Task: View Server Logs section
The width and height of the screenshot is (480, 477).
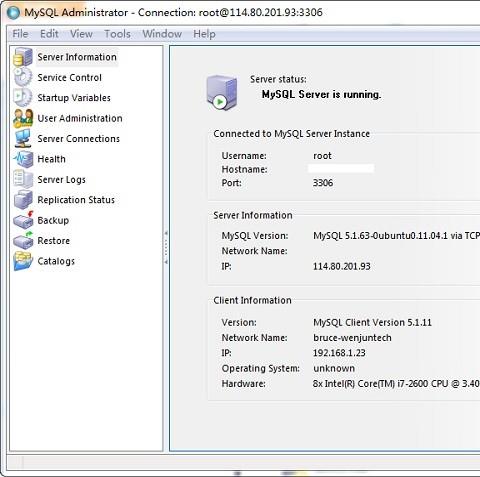Action: pos(61,180)
